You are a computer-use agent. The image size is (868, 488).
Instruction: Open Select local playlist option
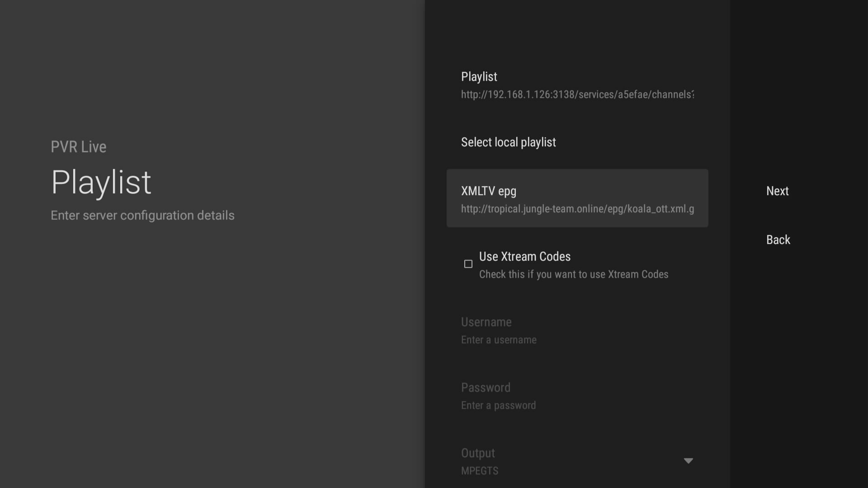508,142
